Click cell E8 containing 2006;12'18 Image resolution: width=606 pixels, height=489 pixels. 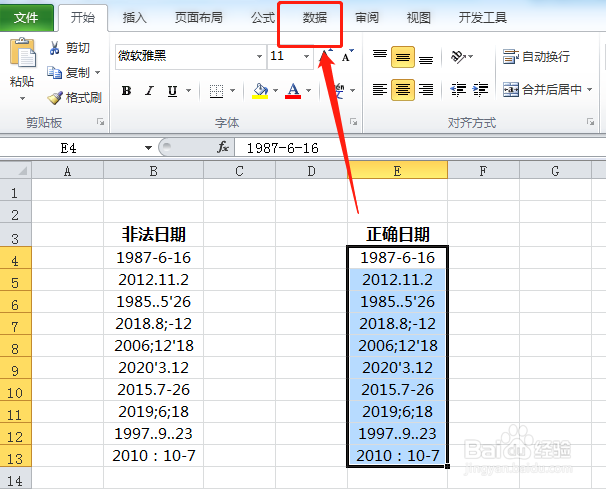click(x=397, y=346)
